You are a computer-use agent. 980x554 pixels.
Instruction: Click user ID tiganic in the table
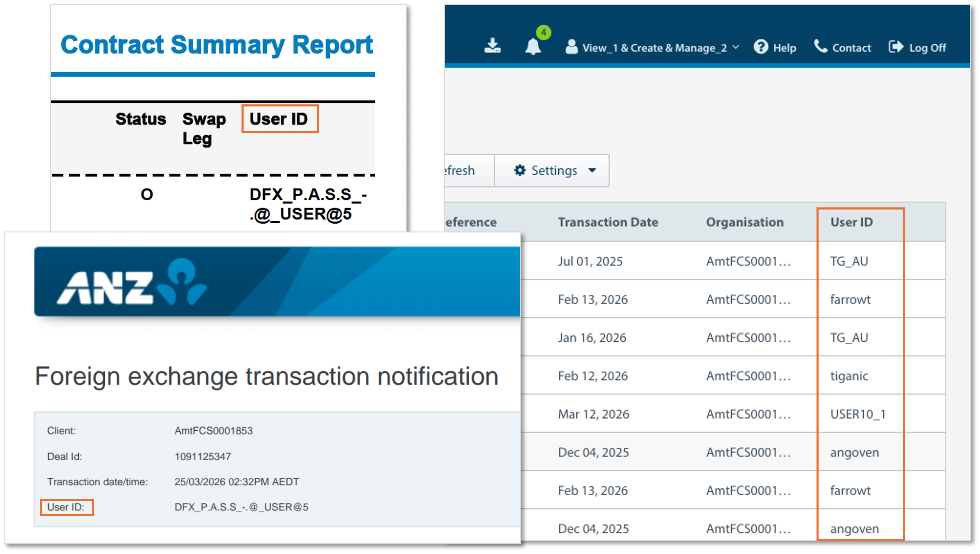(849, 376)
